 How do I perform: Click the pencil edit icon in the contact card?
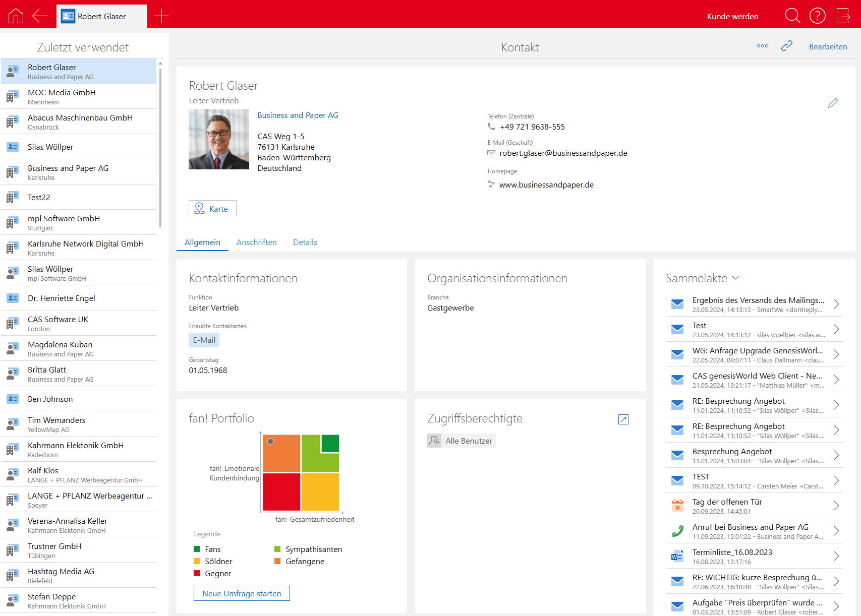833,103
